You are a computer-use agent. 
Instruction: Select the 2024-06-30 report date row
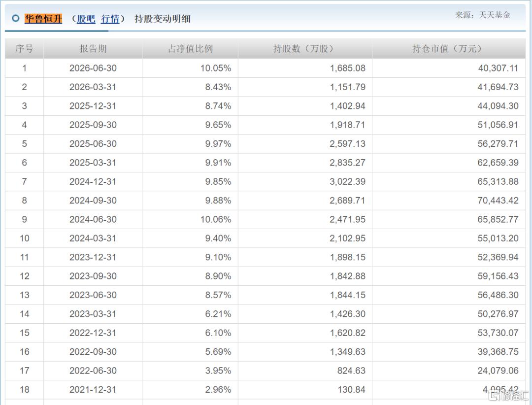point(266,219)
